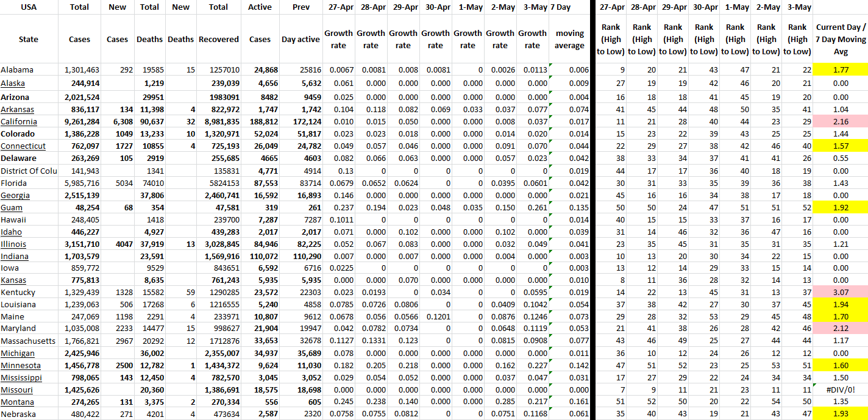868x420 pixels.
Task: Follow the Michigan state link
Action: (x=18, y=354)
